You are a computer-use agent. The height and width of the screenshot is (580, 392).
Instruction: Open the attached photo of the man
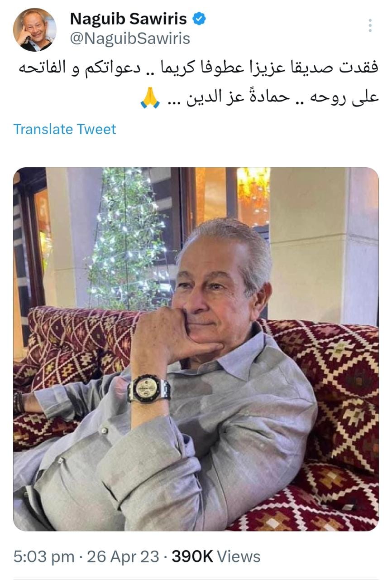pyautogui.click(x=196, y=349)
